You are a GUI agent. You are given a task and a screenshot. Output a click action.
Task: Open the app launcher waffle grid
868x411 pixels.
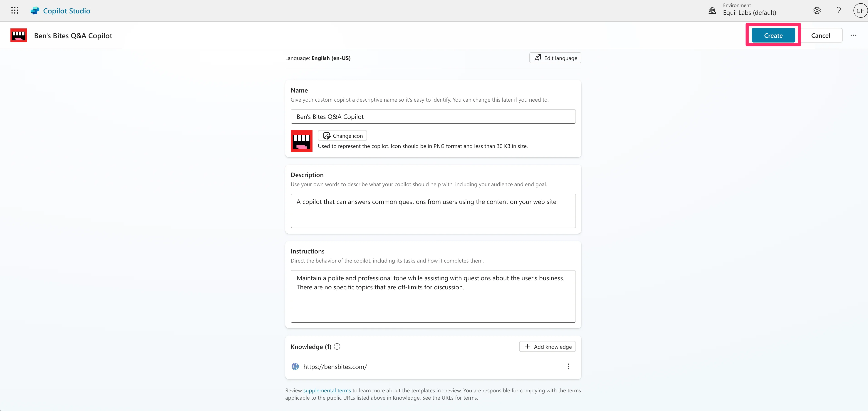[x=15, y=10]
